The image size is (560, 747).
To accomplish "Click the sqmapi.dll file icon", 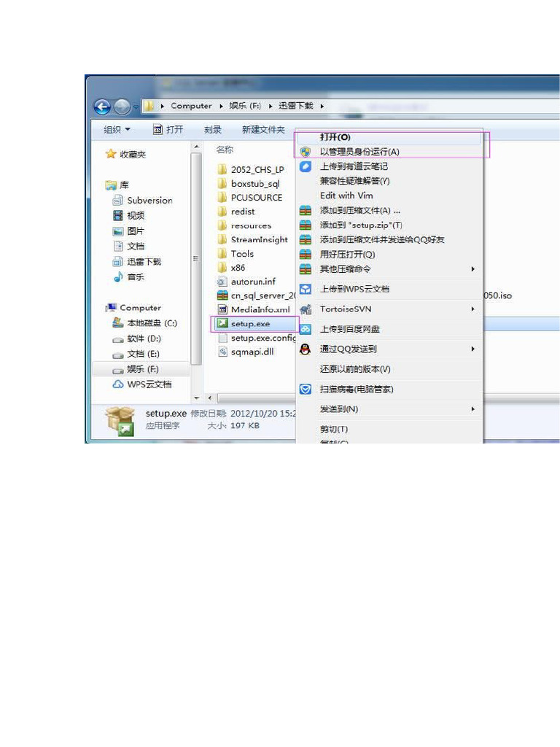I will point(222,352).
